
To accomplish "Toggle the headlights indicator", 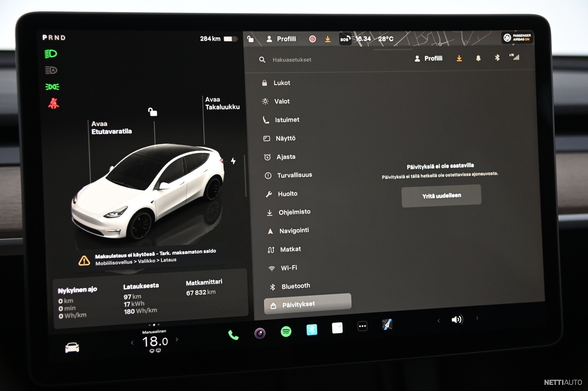I will click(51, 54).
